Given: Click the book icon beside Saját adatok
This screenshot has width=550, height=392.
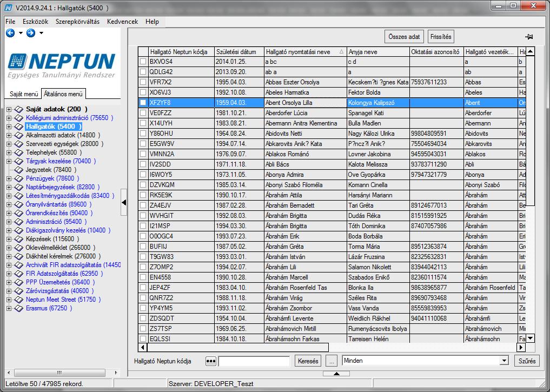Looking at the screenshot, I should 18,109.
